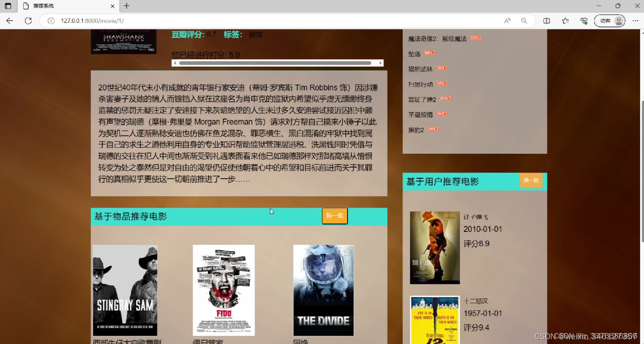Click the HOT badge next to 猫狗武林
644x344 pixels.
[x=441, y=68]
